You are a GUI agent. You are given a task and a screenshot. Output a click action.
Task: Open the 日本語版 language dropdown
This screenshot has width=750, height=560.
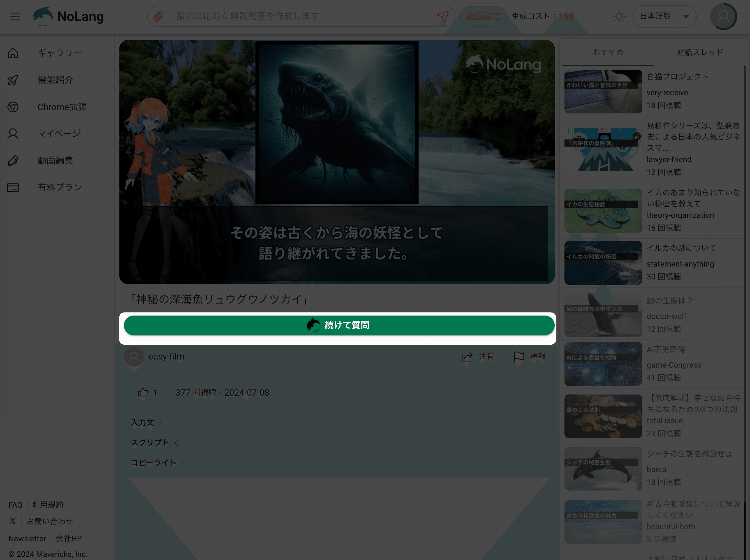coord(664,16)
